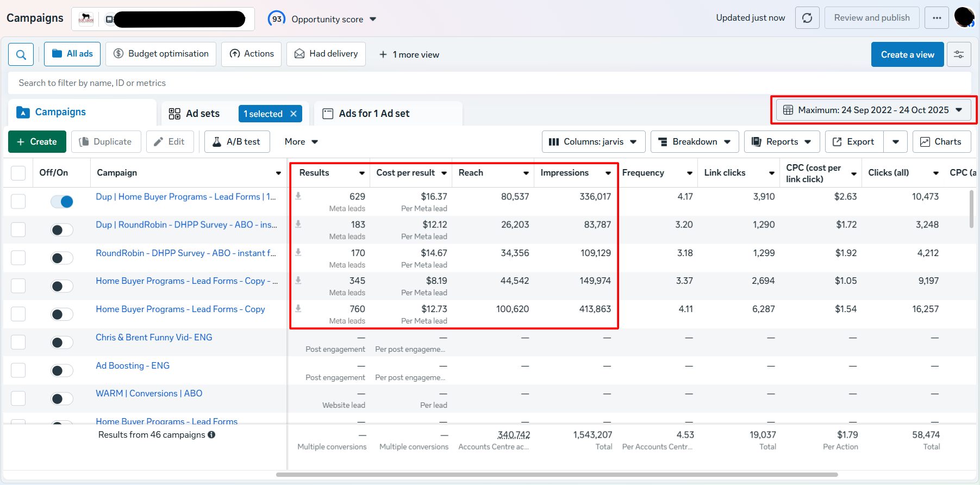Screen dimensions: 980x485
Task: Open 'Dup | Home Buyer Programs - Lead Forms' campaign link
Action: (x=186, y=196)
